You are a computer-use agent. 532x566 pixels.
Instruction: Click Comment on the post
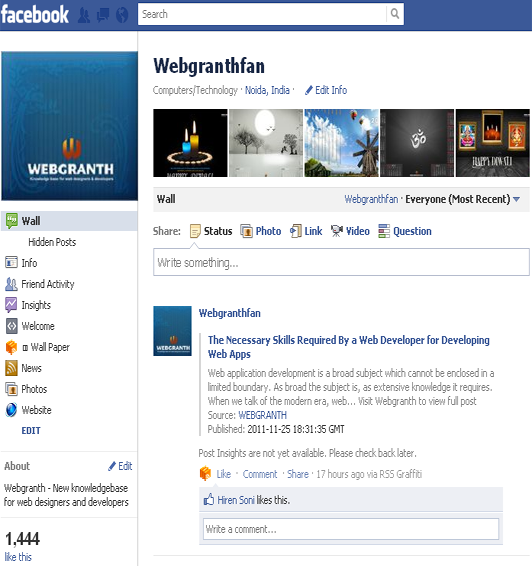260,474
